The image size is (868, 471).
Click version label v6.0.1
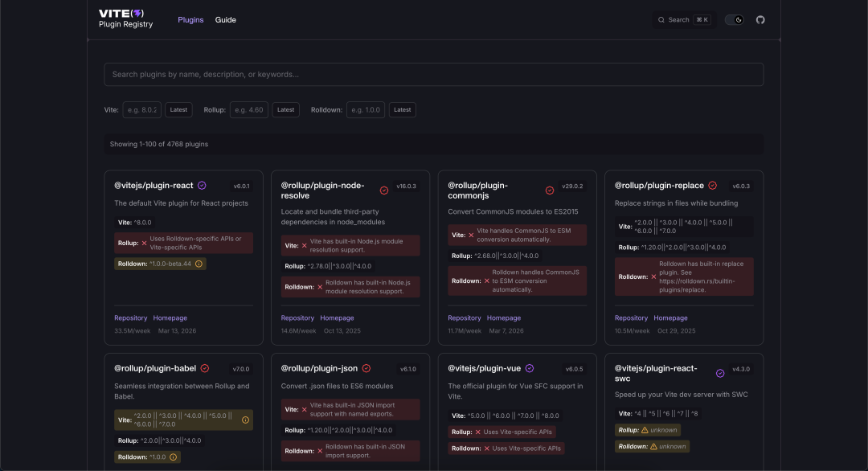click(x=241, y=186)
